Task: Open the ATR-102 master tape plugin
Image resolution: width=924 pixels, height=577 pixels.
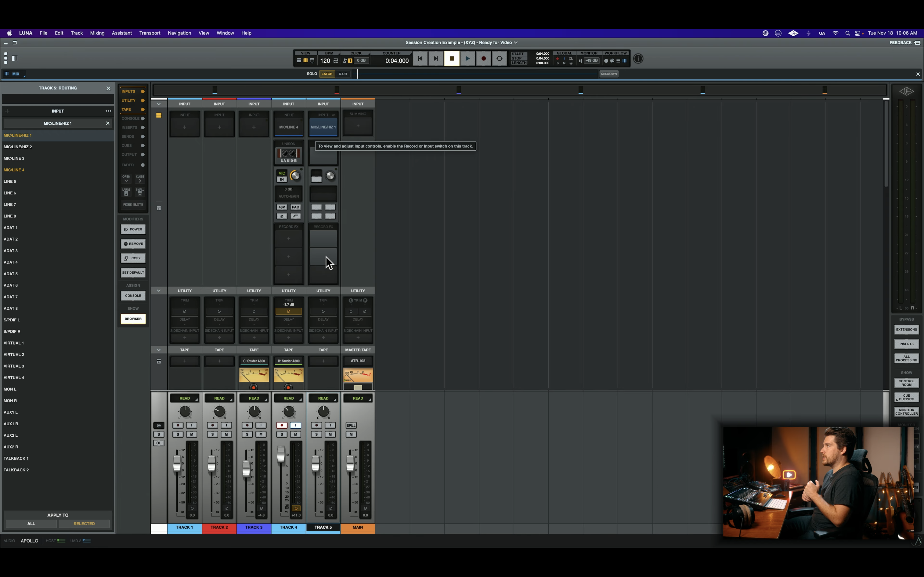Action: [358, 361]
